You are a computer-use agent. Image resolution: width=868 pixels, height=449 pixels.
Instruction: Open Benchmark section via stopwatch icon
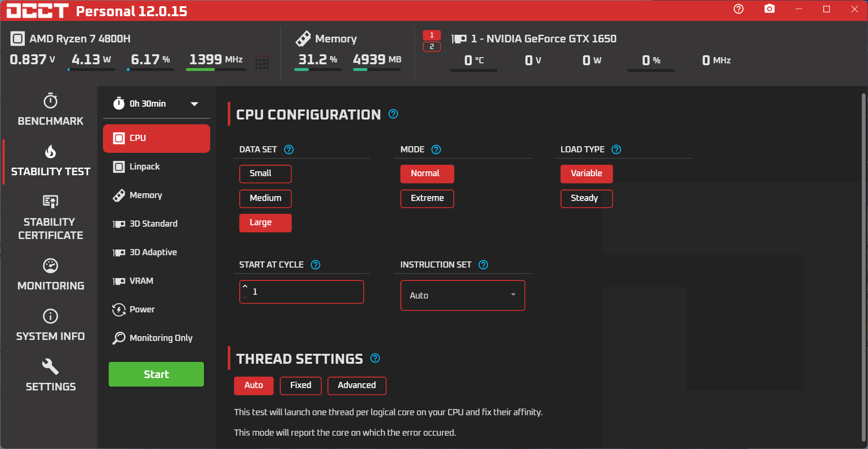coord(51,101)
